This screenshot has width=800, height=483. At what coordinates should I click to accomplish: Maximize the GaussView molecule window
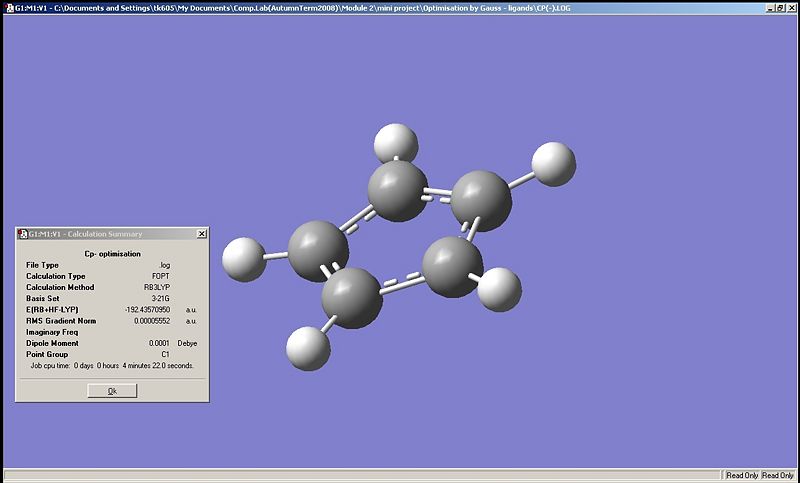(780, 6)
